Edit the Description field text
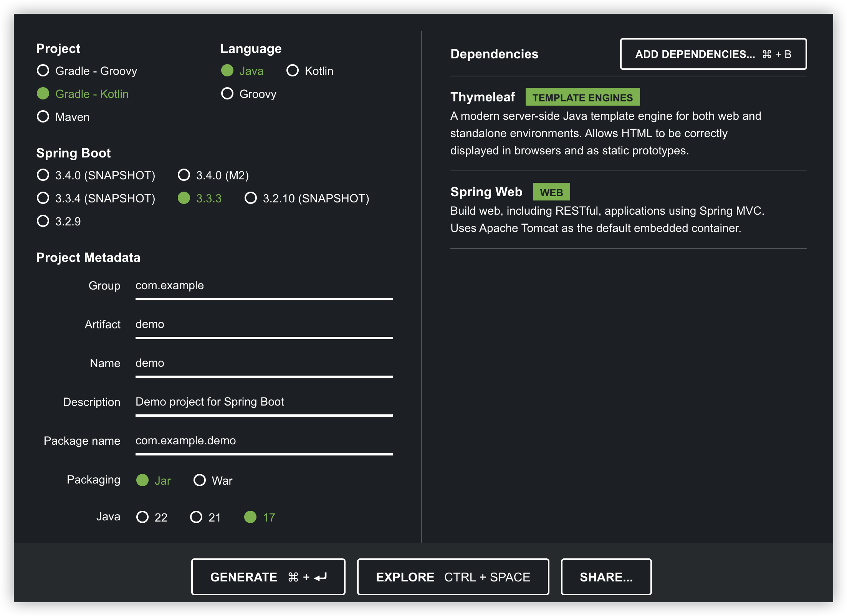Viewport: 847px width, 616px height. point(263,402)
